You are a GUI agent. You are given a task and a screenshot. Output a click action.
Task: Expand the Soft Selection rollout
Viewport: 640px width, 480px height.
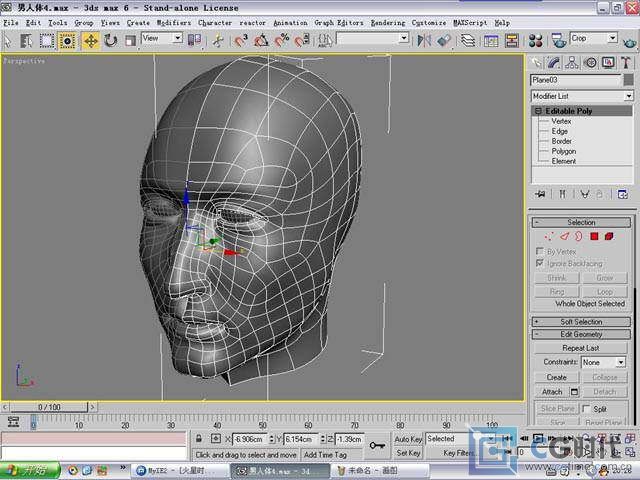coord(581,322)
